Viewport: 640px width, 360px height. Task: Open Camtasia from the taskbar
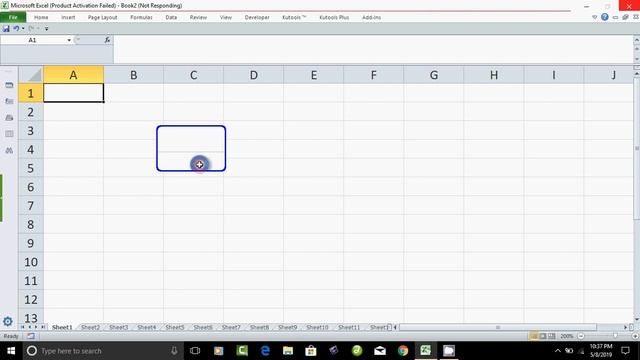[x=242, y=351]
